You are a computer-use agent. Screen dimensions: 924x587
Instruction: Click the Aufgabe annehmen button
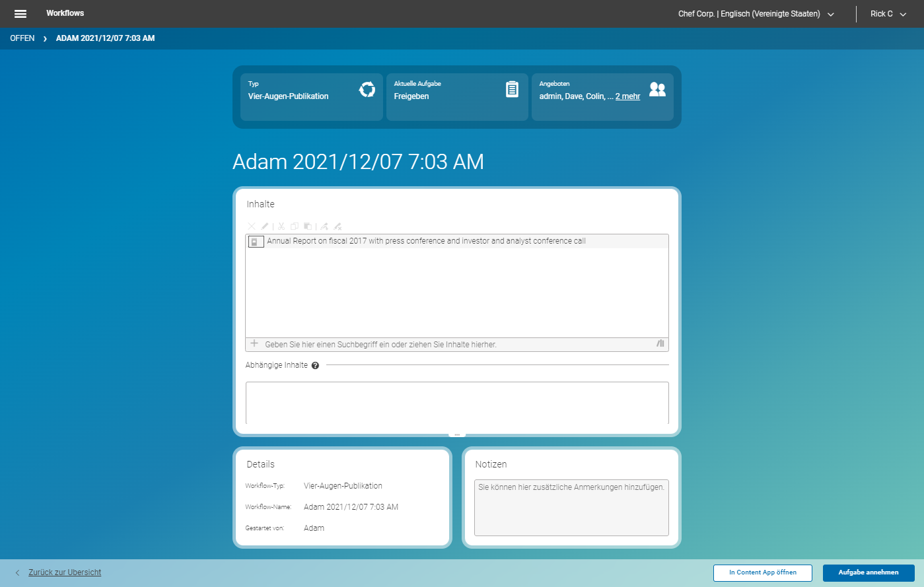click(x=869, y=572)
